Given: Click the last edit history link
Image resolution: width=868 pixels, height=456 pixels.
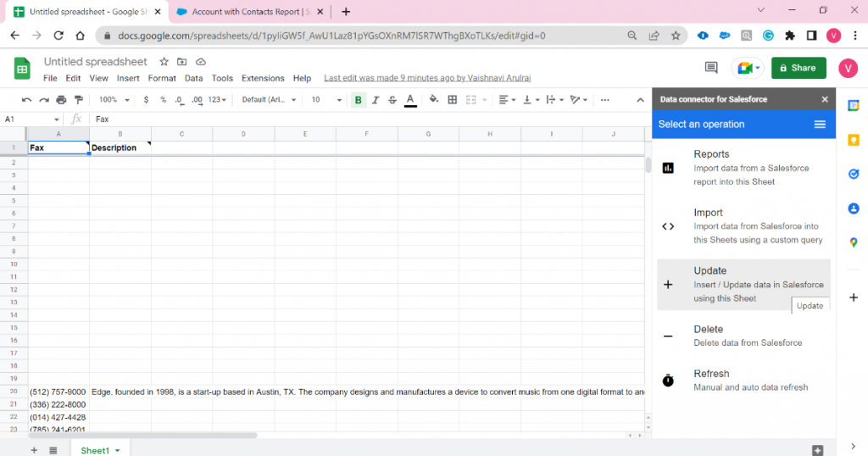Looking at the screenshot, I should coord(427,78).
